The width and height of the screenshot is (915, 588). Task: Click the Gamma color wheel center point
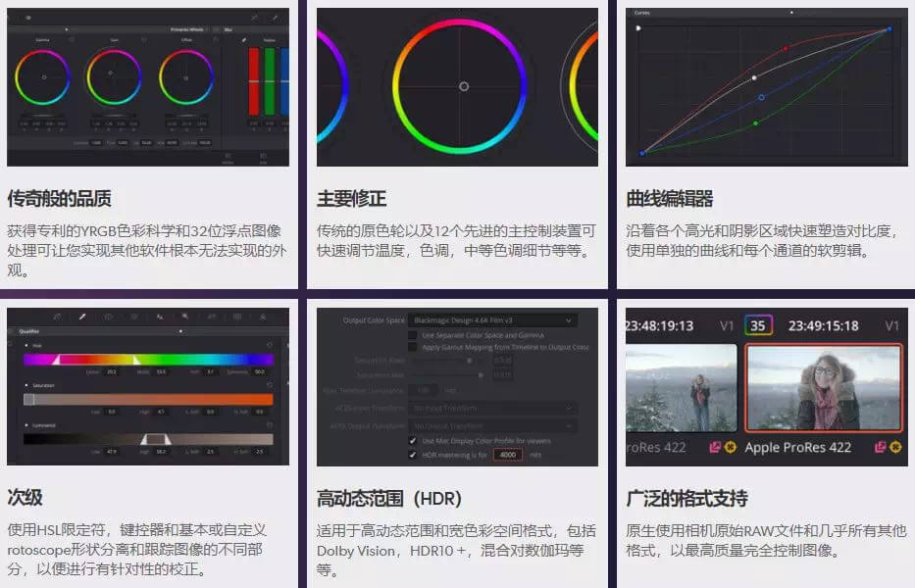coord(44,77)
